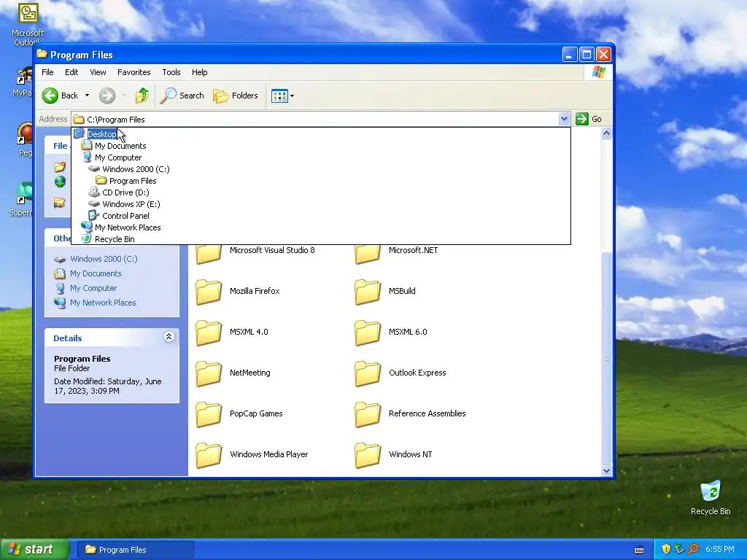
Task: Select the Reference Assemblies folder icon
Action: coord(368,414)
